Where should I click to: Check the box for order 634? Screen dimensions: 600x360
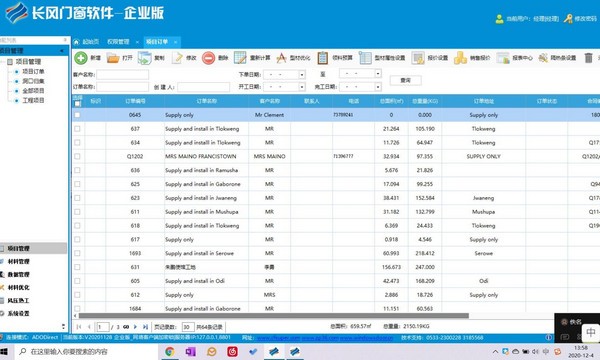pos(77,142)
